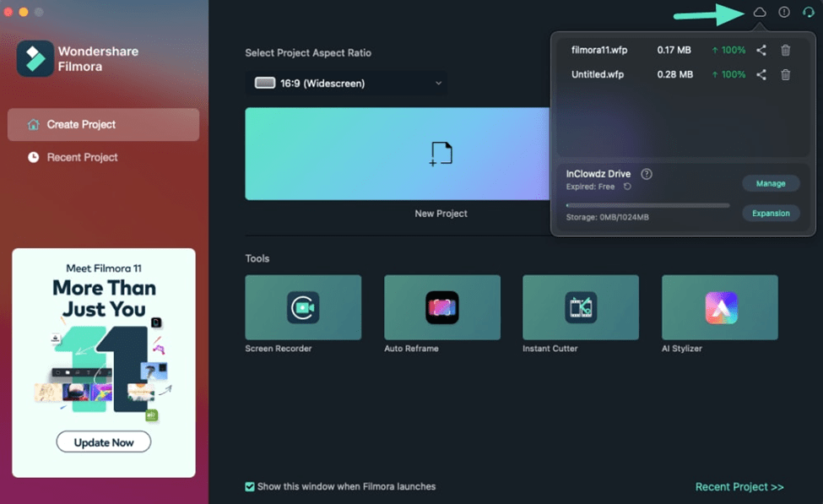This screenshot has height=504, width=823.
Task: Open the Recent Project >> link
Action: (739, 486)
